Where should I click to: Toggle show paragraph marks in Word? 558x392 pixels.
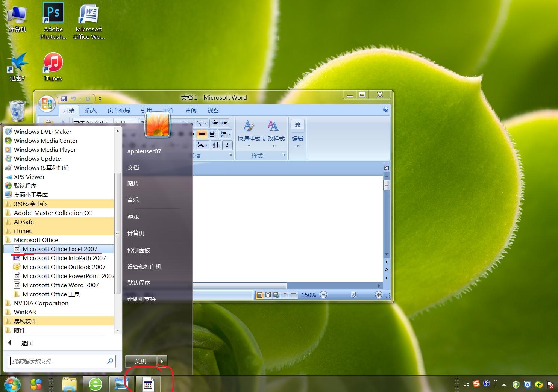pyautogui.click(x=227, y=145)
